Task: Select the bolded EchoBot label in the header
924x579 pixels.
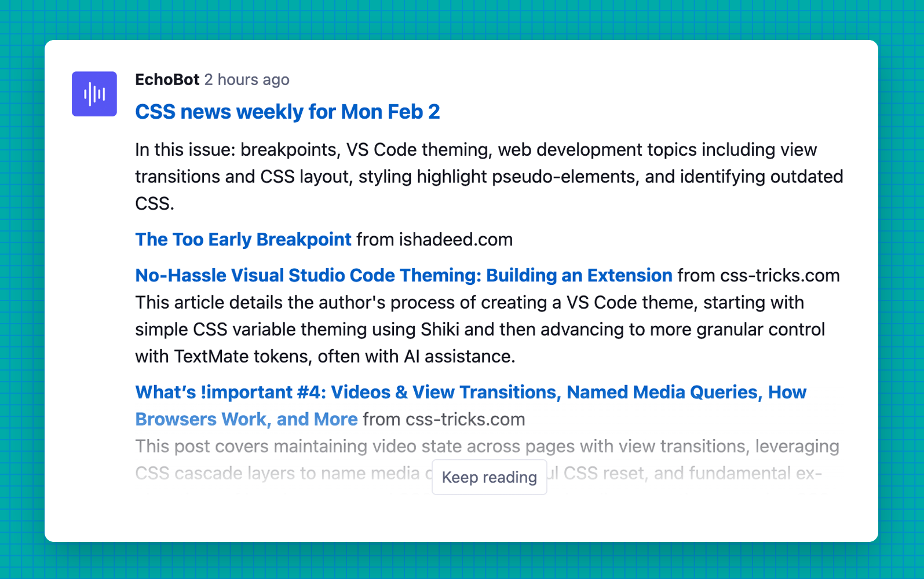Action: click(x=167, y=80)
